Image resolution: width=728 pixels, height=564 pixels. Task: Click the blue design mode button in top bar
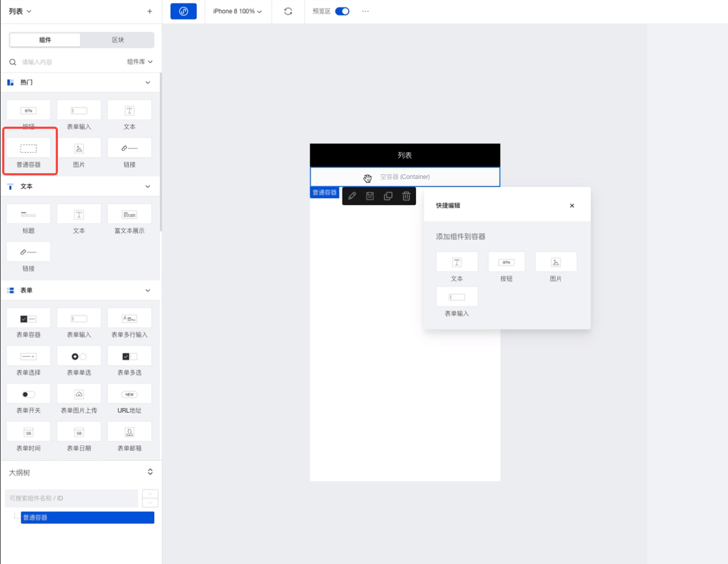pos(184,11)
